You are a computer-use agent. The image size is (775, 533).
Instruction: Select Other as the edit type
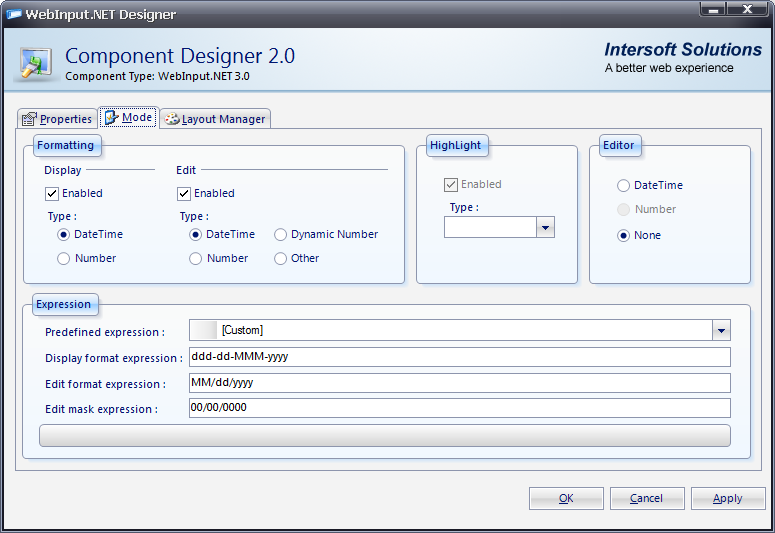(281, 259)
